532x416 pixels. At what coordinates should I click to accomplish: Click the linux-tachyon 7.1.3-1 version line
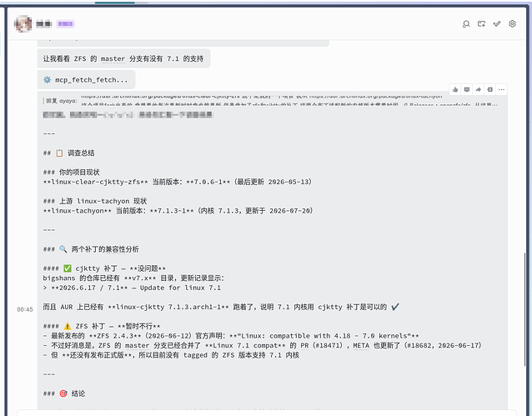[178, 211]
